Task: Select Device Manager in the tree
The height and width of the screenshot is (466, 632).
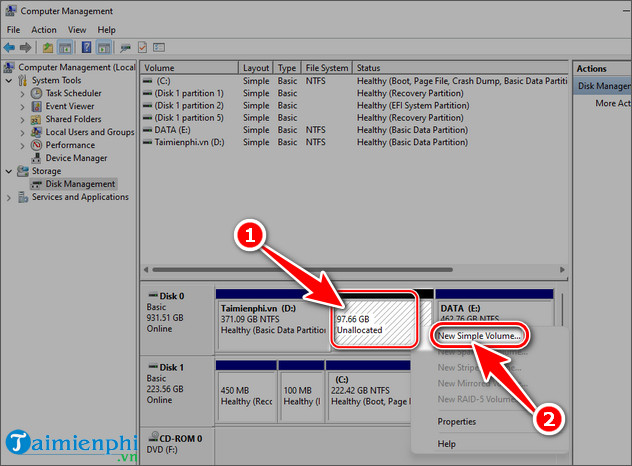Action: (x=76, y=158)
